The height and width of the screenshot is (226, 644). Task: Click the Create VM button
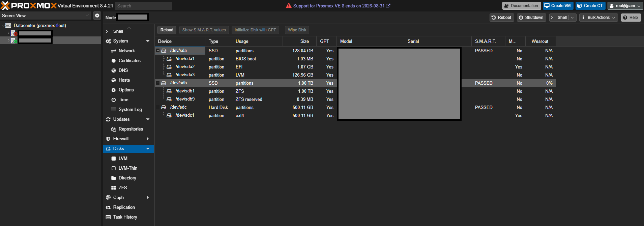pyautogui.click(x=558, y=6)
